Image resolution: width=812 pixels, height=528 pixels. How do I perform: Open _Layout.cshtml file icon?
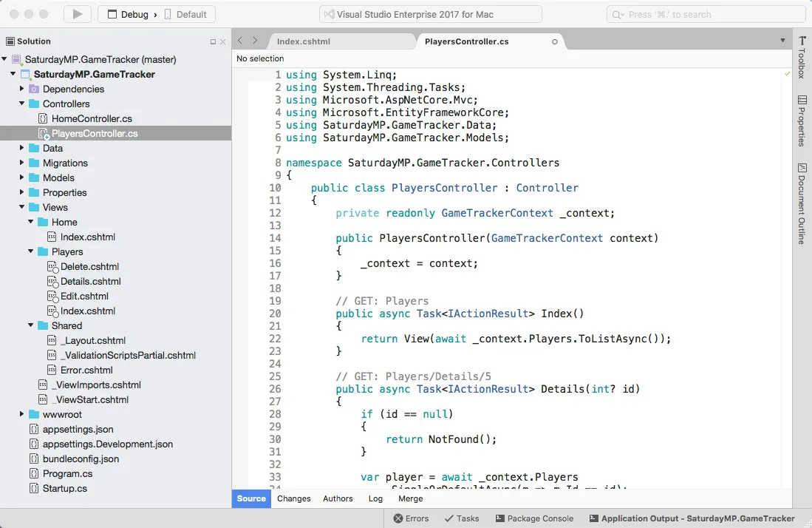pyautogui.click(x=52, y=340)
